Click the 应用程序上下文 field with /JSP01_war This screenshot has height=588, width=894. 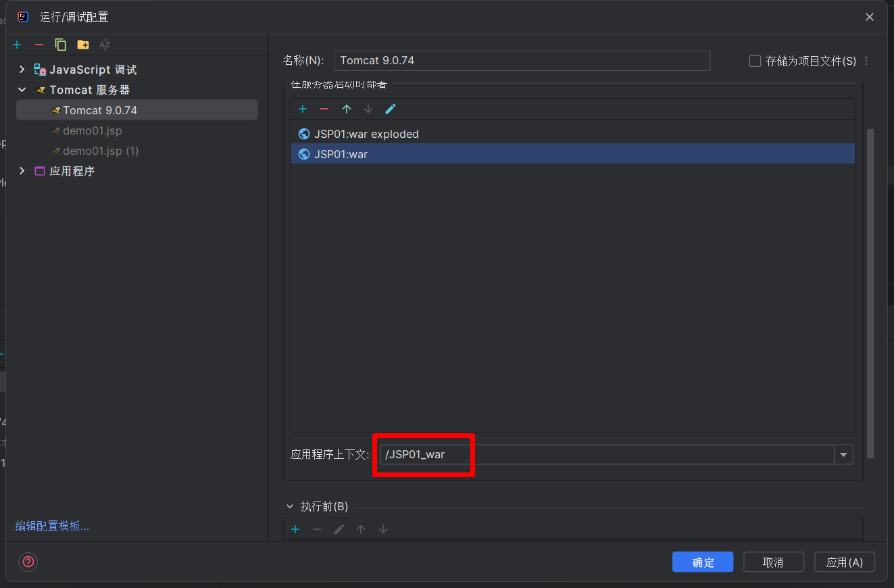pos(607,455)
